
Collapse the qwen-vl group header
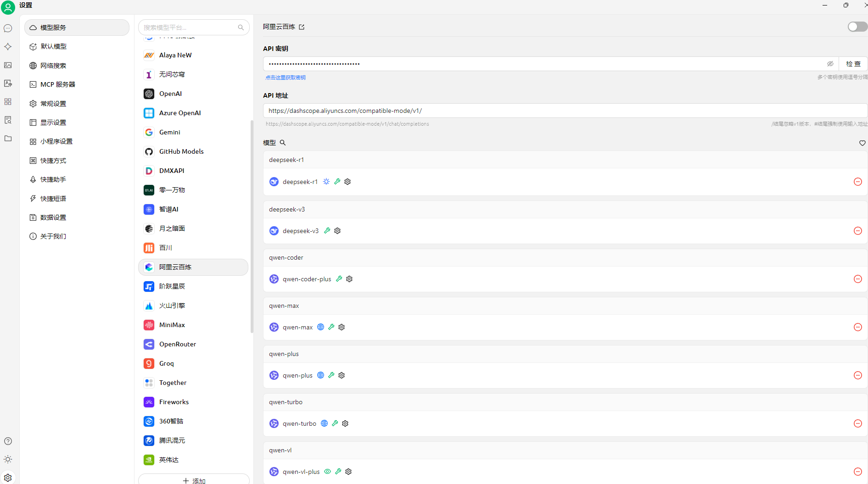[565, 450]
